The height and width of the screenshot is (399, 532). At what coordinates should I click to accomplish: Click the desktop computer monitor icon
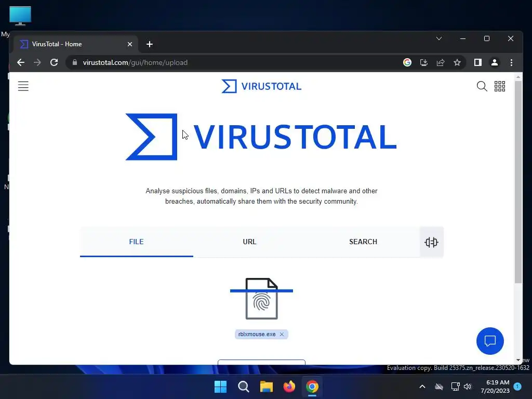coord(20,16)
